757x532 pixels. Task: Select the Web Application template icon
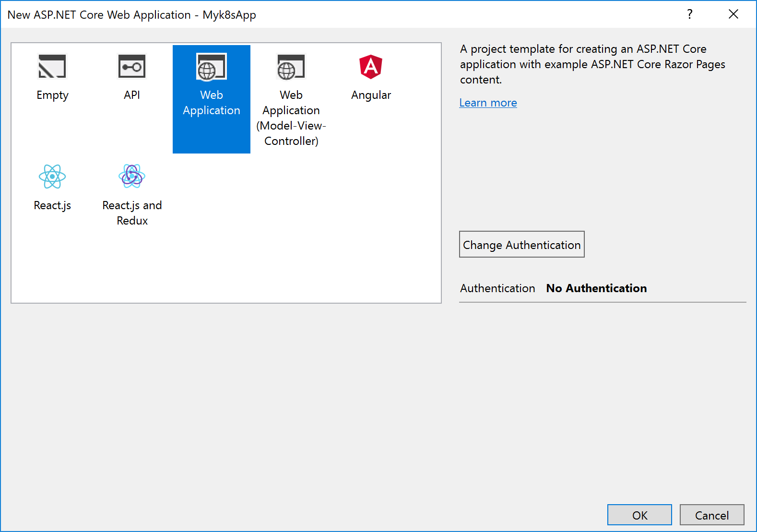click(x=212, y=67)
